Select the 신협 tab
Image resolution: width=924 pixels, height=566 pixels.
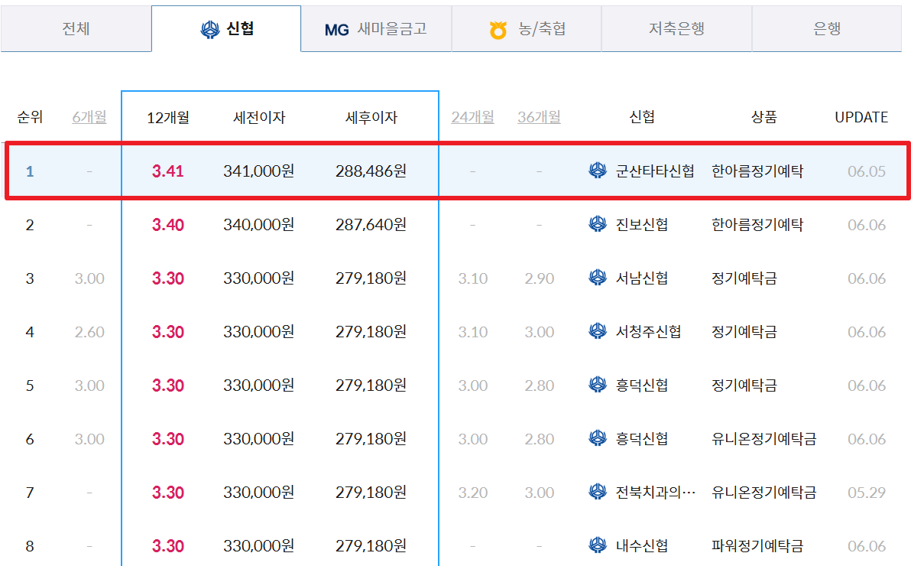226,29
